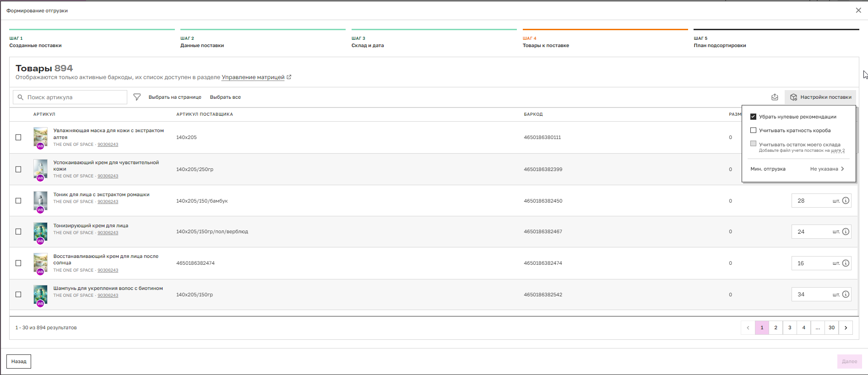868x375 pixels.
Task: Open Управление матрицей link
Action: click(x=253, y=77)
